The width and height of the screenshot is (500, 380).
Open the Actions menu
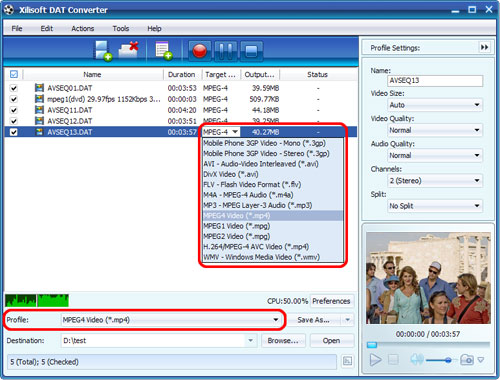tap(83, 28)
